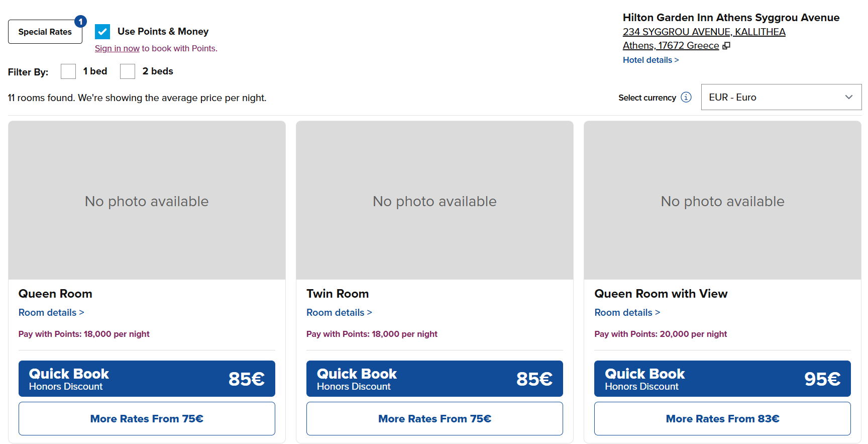View More Rates From 83€

pos(722,418)
